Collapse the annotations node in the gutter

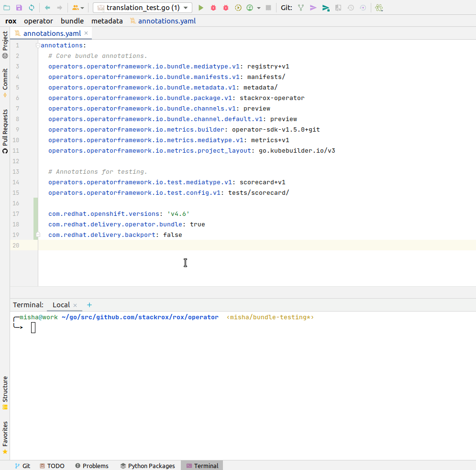(x=38, y=45)
